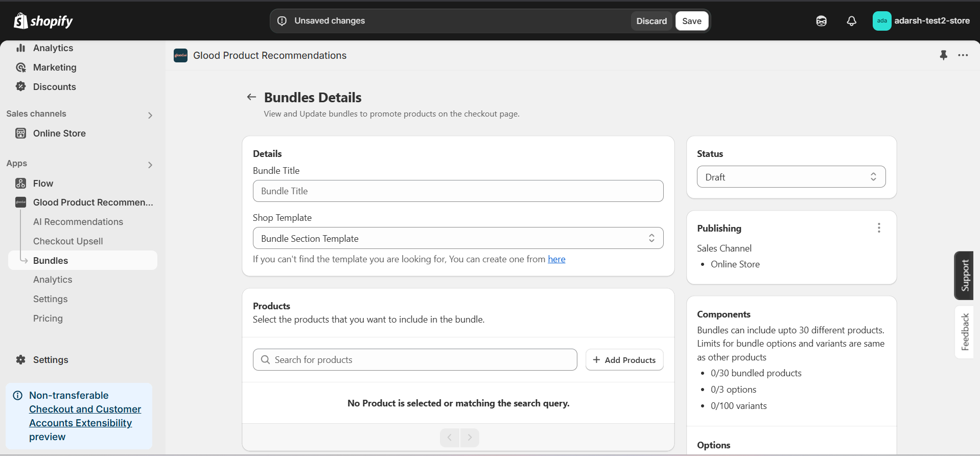This screenshot has width=980, height=456.
Task: Click the unsaved changes warning icon
Action: [x=282, y=21]
